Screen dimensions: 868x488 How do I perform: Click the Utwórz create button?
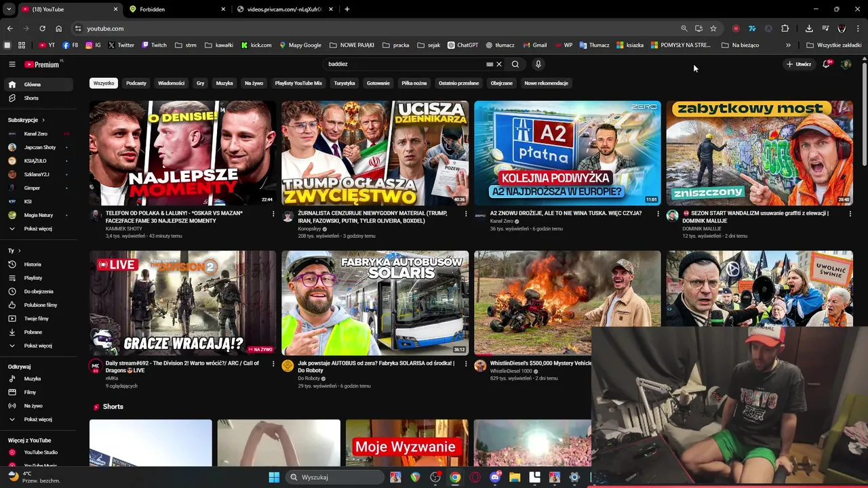(799, 64)
